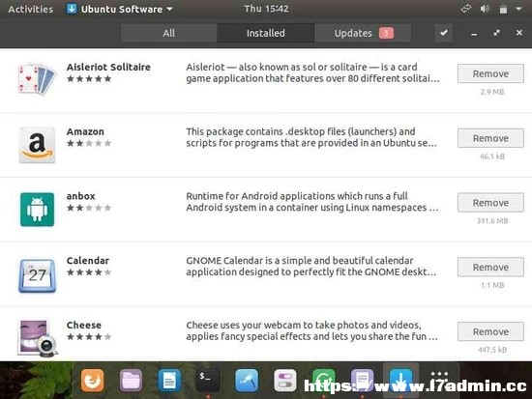
Task: Click the network status icon in top bar
Action: coord(466,9)
